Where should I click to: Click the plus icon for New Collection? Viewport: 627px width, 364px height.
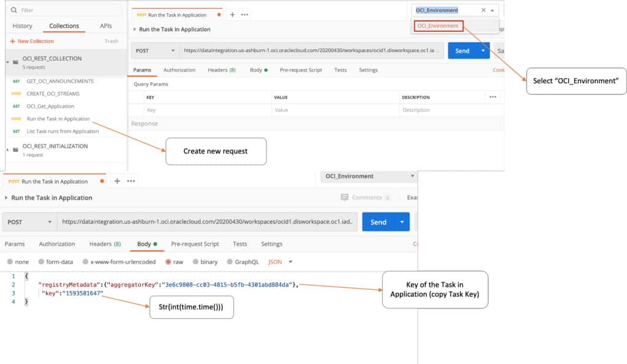coord(12,42)
